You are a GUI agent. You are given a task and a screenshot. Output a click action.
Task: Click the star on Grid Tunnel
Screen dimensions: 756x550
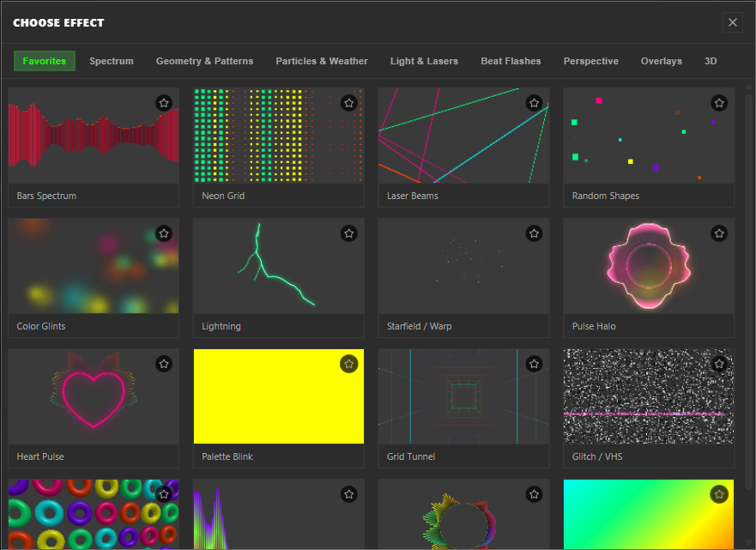(x=535, y=364)
